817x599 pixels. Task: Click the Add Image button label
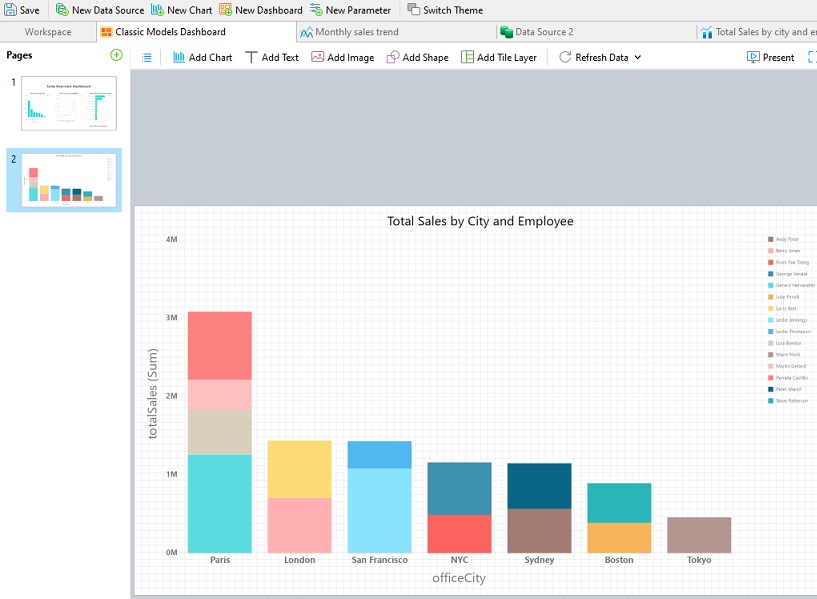351,57
